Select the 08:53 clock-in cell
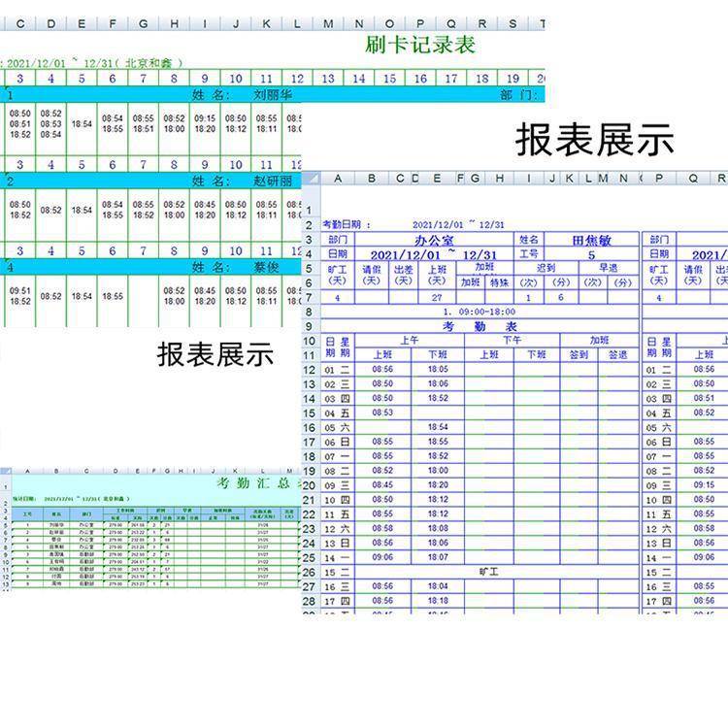This screenshot has width=728, height=728. (382, 413)
